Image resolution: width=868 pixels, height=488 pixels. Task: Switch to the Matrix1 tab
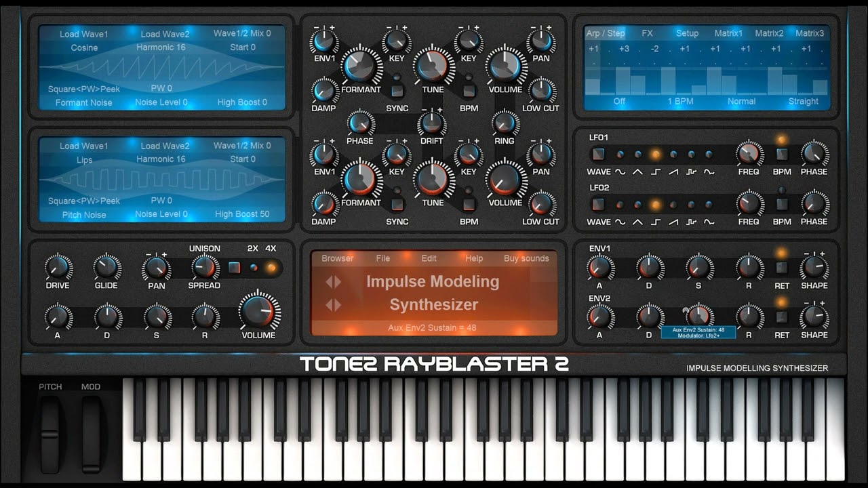tap(728, 33)
